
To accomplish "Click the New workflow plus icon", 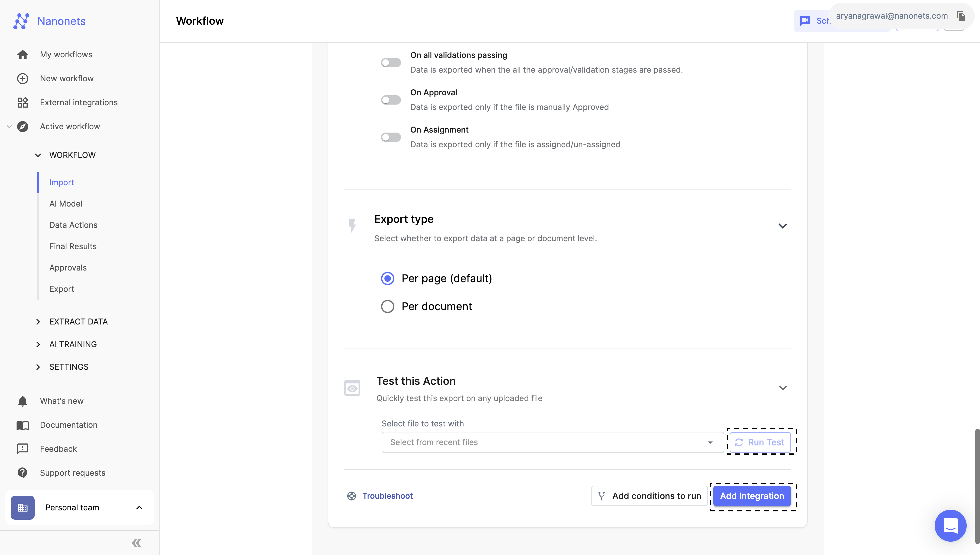I will (22, 79).
